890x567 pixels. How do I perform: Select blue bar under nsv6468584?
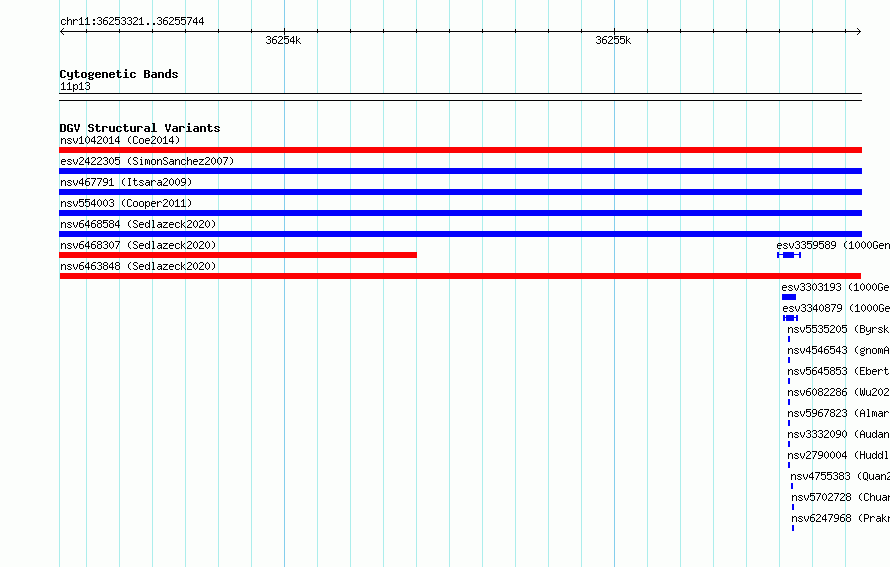[x=460, y=234]
